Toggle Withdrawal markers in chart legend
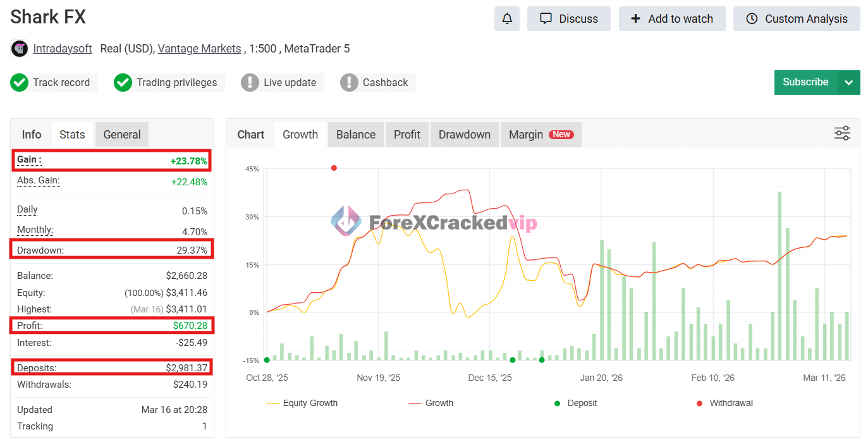This screenshot has width=868, height=444. tap(724, 403)
